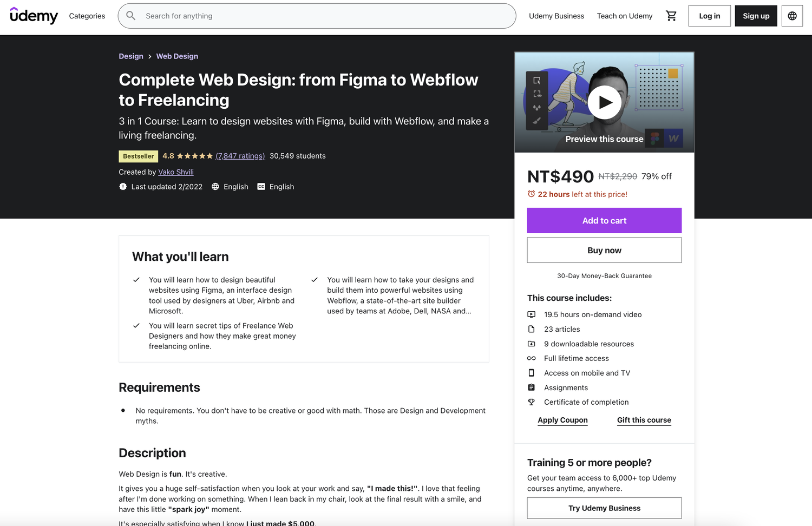This screenshot has width=812, height=526.
Task: Open the course preview thumbnail image
Action: click(604, 102)
